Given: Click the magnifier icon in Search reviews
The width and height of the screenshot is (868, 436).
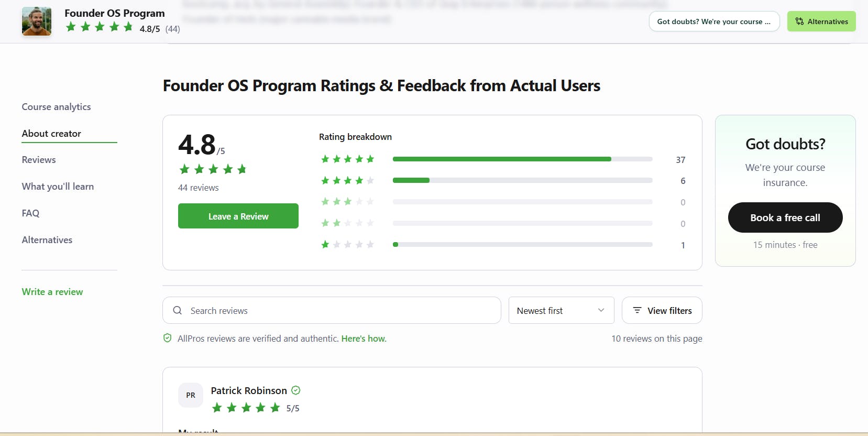Looking at the screenshot, I should coord(178,310).
